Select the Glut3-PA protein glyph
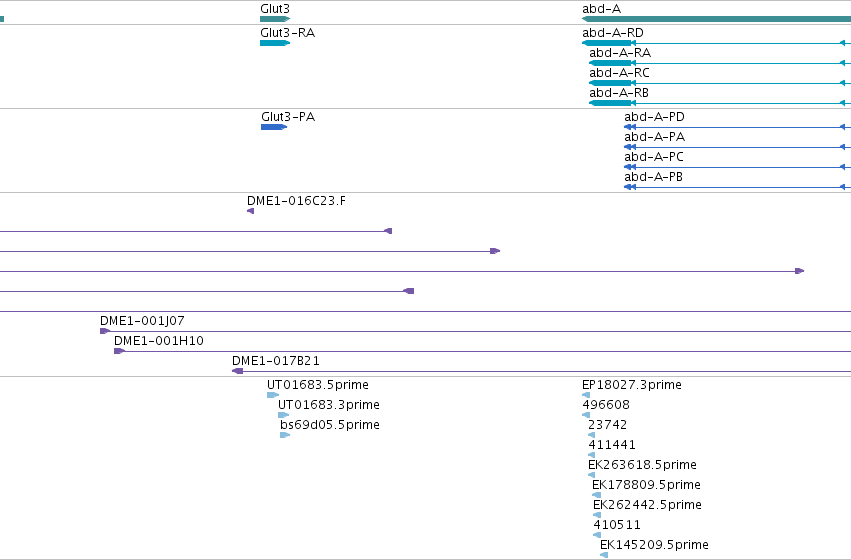This screenshot has height=560, width=851. click(x=274, y=127)
